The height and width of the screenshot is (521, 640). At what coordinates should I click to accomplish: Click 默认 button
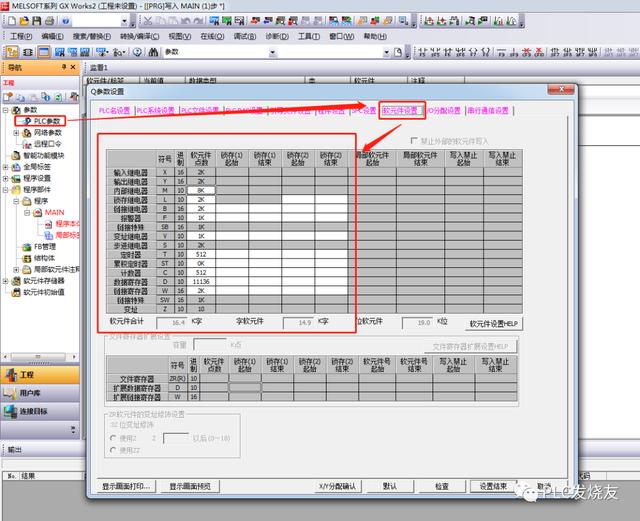[x=390, y=486]
